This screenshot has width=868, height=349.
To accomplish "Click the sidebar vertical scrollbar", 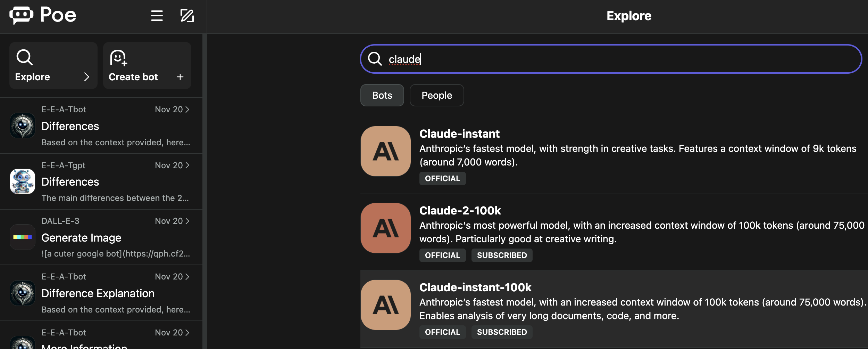I will tap(205, 191).
